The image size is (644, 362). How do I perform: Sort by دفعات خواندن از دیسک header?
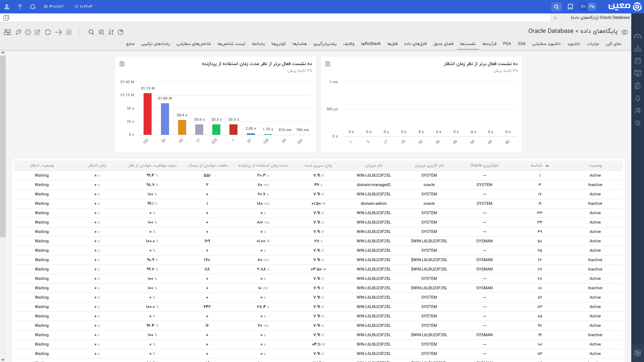[208, 166]
